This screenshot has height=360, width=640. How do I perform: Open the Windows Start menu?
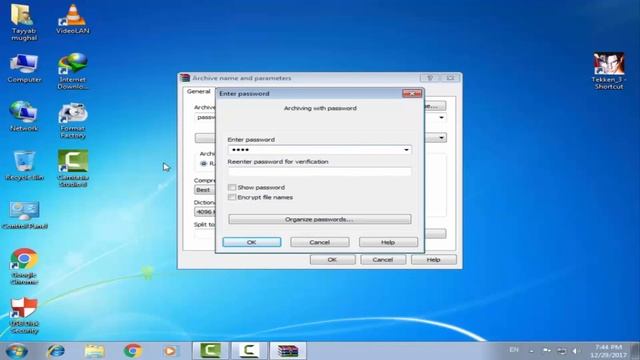tap(17, 351)
